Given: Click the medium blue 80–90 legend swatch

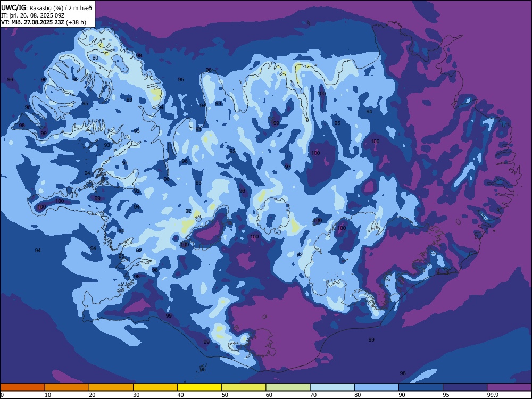Looking at the screenshot, I should [x=377, y=387].
